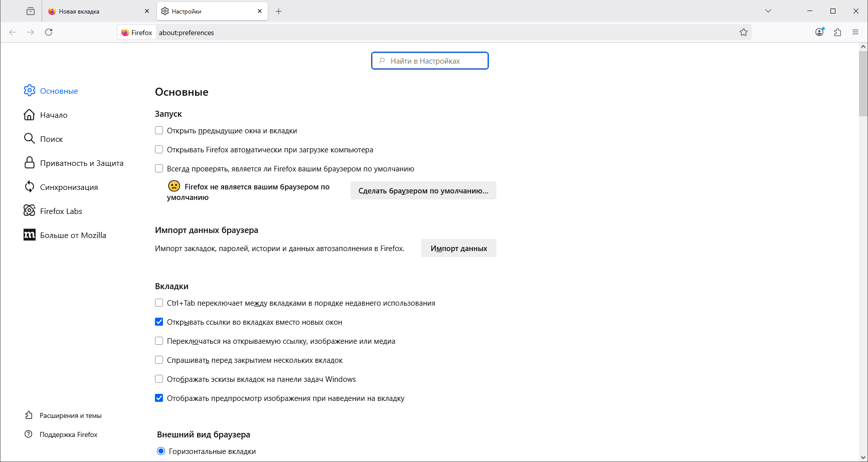Image resolution: width=868 pixels, height=462 pixels.
Task: Open the extensions puzzle icon in toolbar
Action: click(837, 32)
